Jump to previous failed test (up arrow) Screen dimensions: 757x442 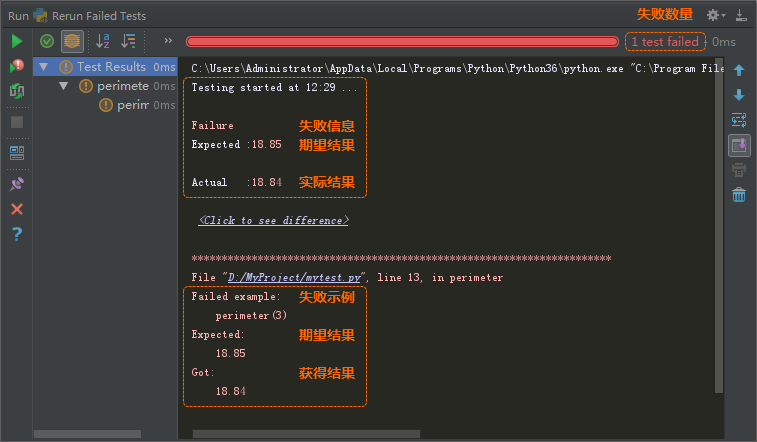[x=739, y=70]
